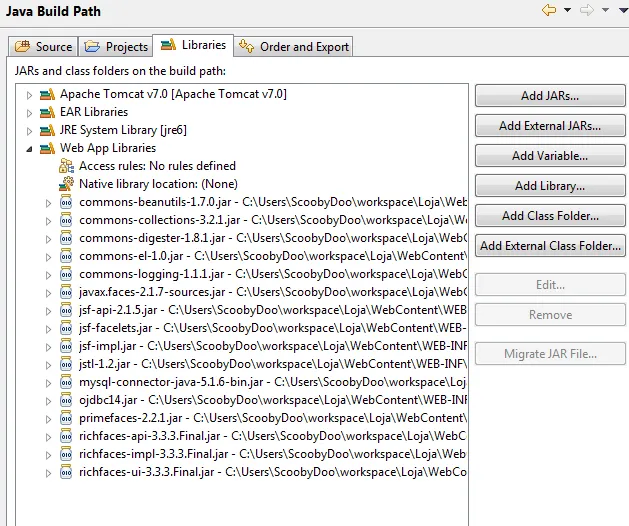Switch to the Source tab
629x526 pixels.
click(x=43, y=47)
